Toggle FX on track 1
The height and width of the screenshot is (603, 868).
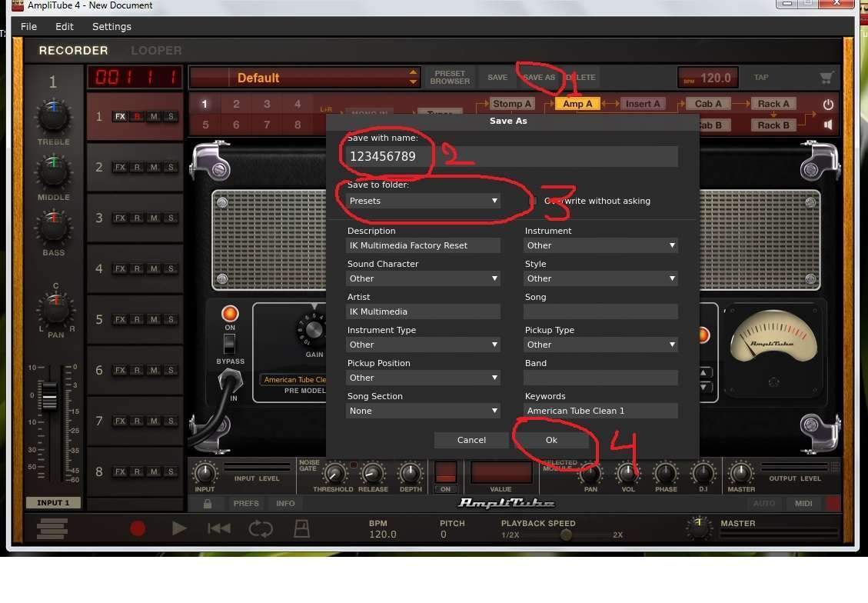[x=120, y=116]
